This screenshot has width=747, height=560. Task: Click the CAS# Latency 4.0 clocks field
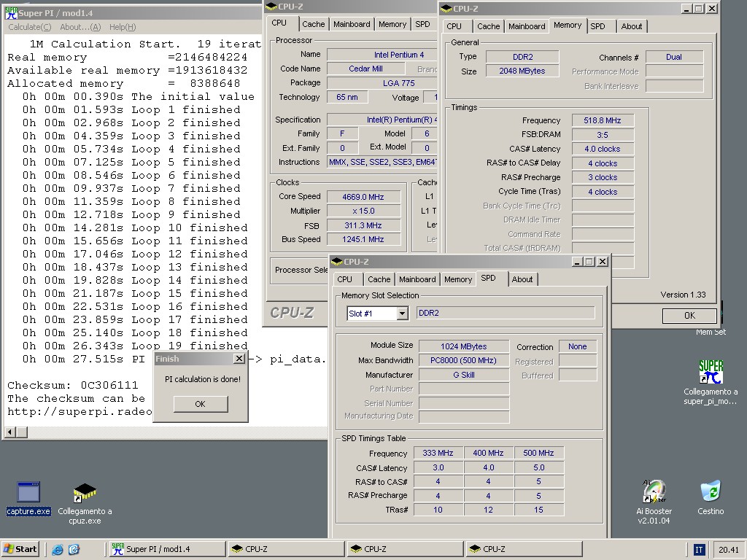(x=602, y=149)
